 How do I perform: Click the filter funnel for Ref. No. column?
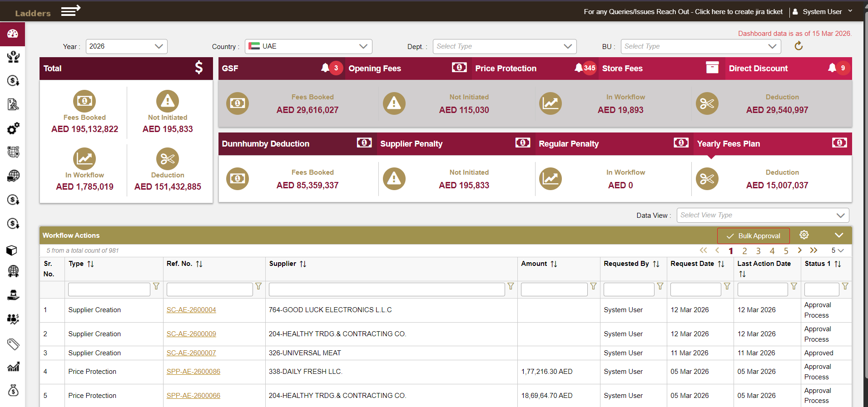(258, 286)
